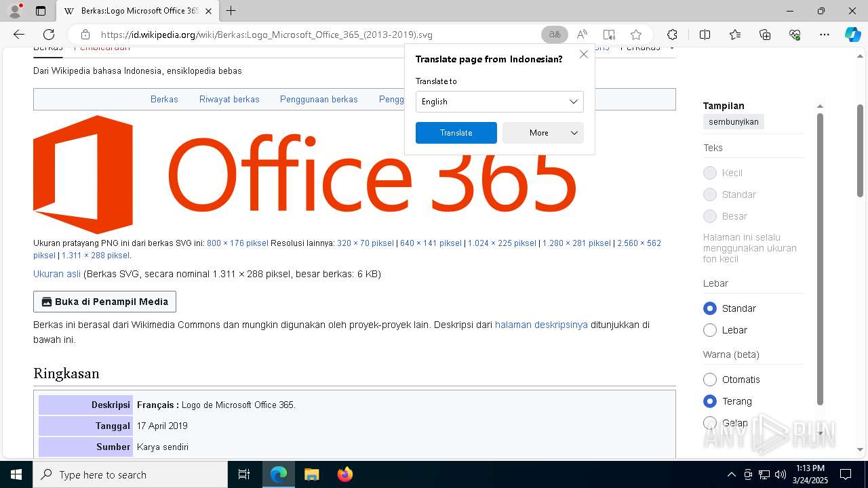Screen dimensions: 868x488
Task: Click the Translate button
Action: [456, 133]
